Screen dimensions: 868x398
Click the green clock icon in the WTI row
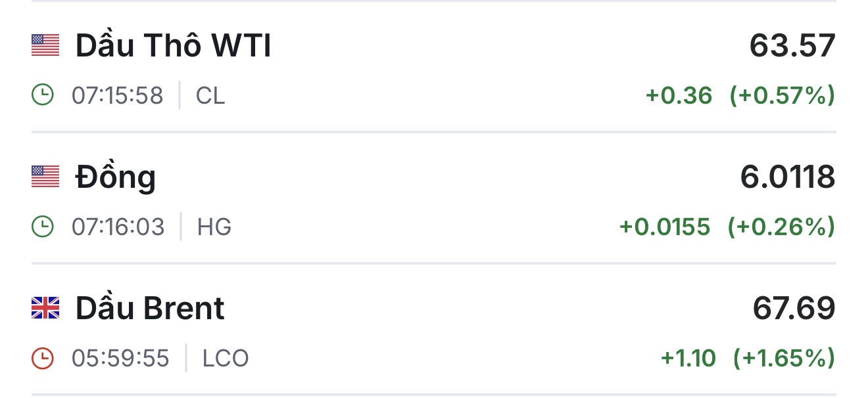[43, 96]
